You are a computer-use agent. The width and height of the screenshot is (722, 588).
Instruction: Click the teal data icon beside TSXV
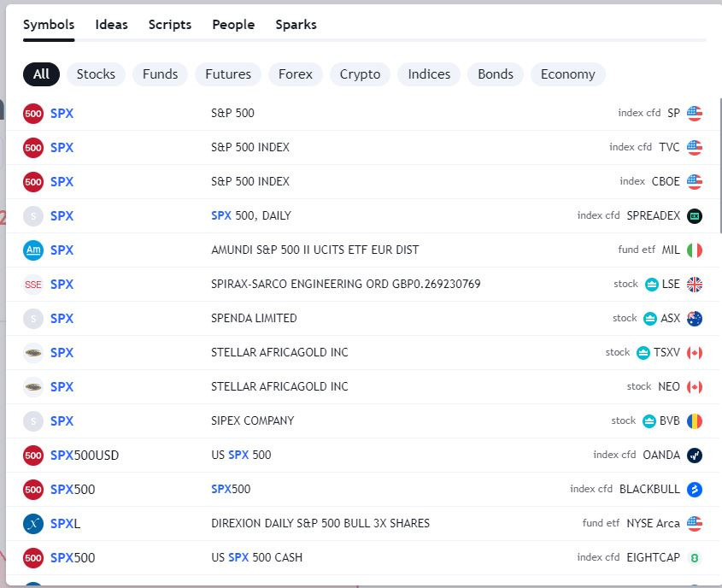[x=643, y=353]
